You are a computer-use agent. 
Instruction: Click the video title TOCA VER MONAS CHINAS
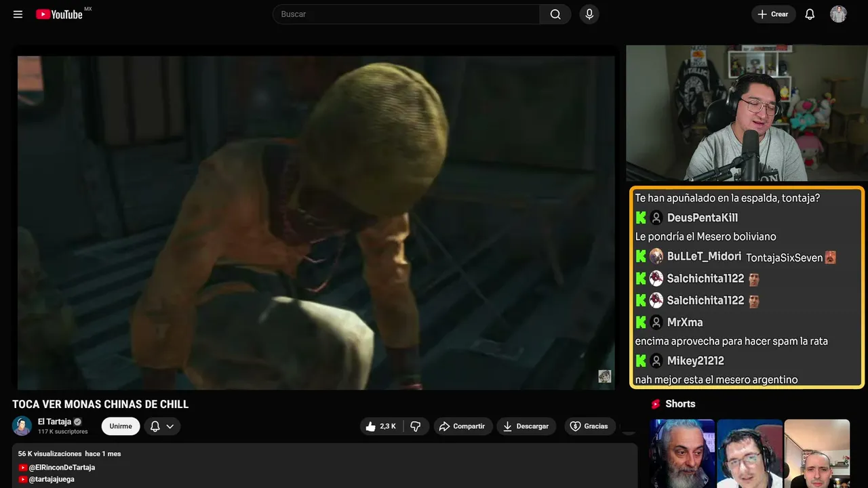pyautogui.click(x=100, y=405)
